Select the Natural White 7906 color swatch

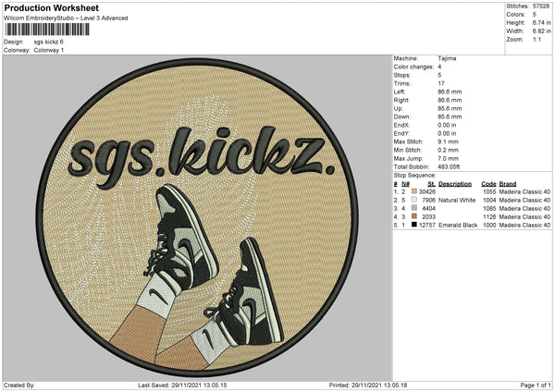[414, 199]
